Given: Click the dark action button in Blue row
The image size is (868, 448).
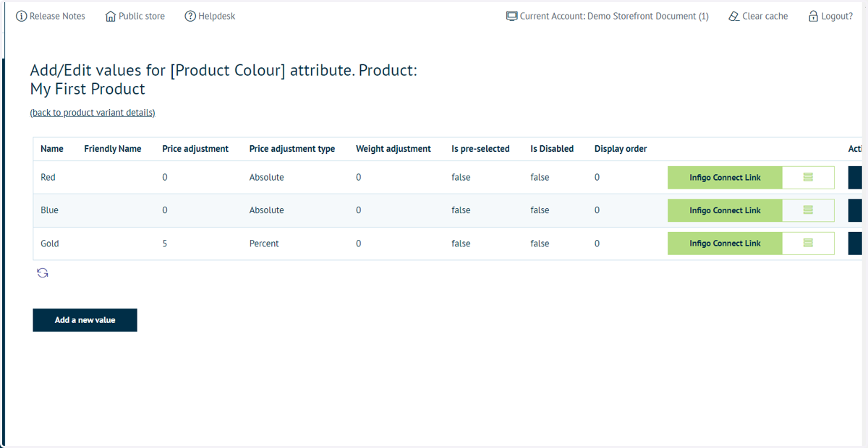Looking at the screenshot, I should [855, 210].
